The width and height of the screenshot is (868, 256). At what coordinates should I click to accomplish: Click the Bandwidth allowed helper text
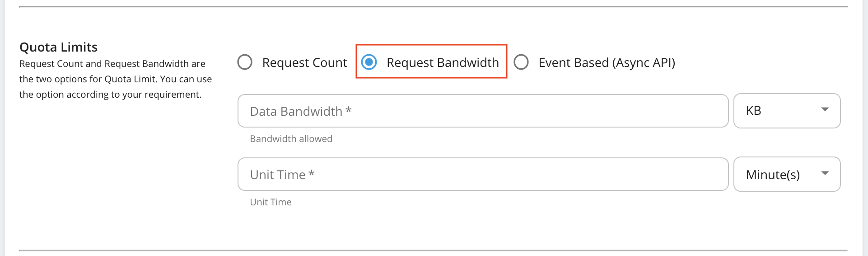click(291, 139)
